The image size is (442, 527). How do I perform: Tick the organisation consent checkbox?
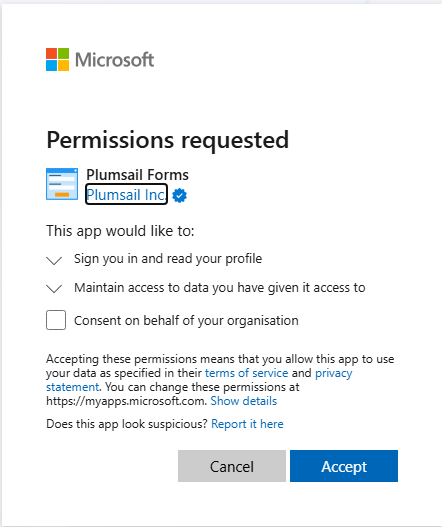click(56, 320)
